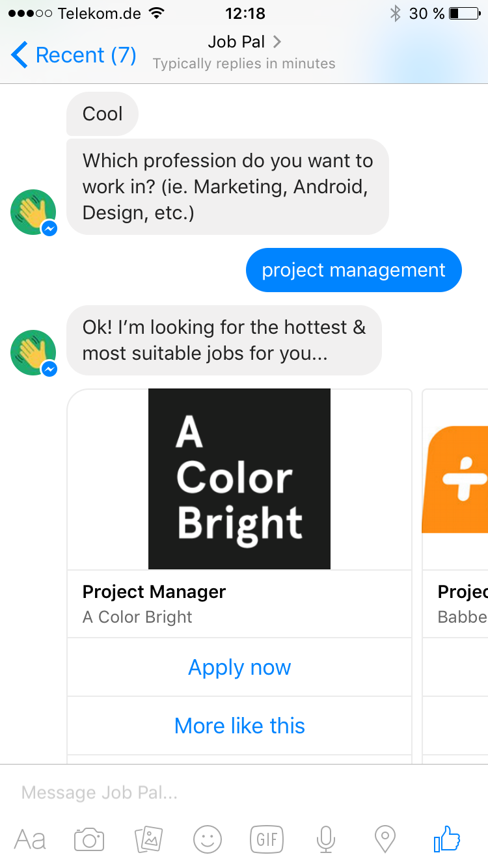The height and width of the screenshot is (868, 488).
Task: Tap the Project Manager job title
Action: (x=154, y=592)
